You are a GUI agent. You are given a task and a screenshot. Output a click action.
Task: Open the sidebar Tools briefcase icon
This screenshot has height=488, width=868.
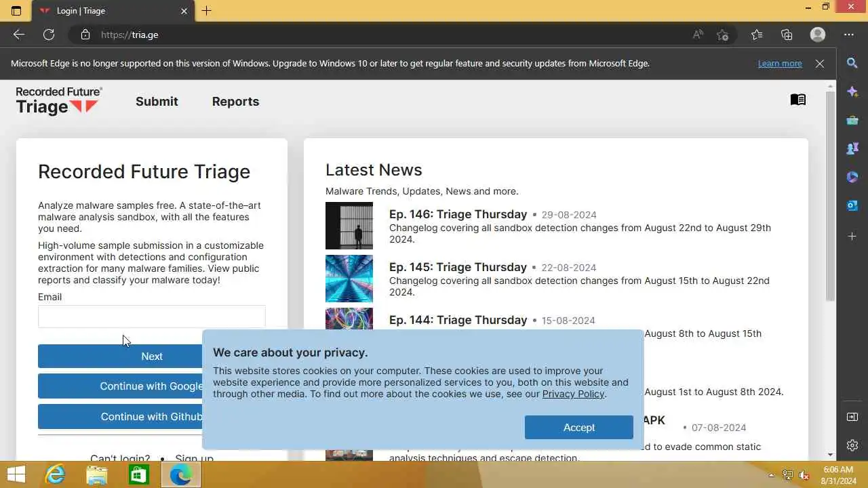click(852, 120)
